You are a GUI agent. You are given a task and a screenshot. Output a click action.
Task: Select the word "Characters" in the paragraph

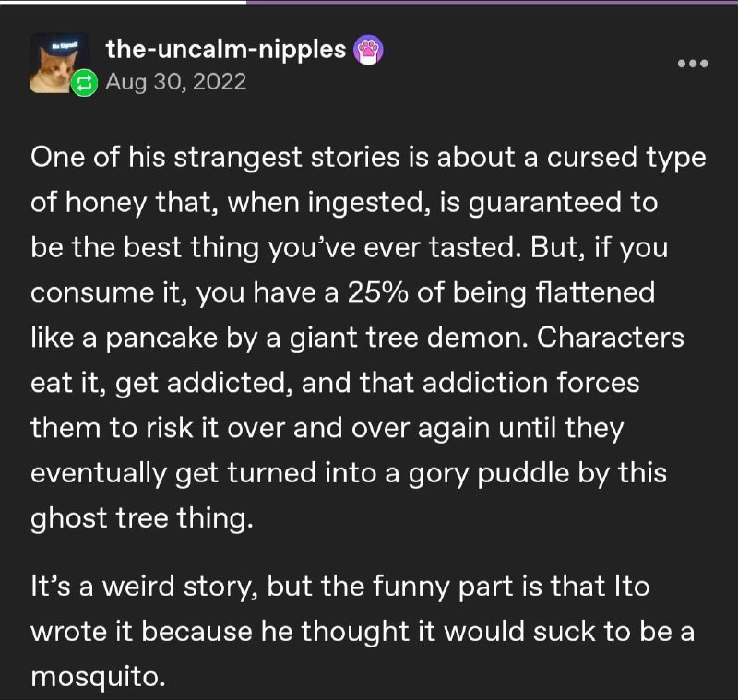click(611, 338)
